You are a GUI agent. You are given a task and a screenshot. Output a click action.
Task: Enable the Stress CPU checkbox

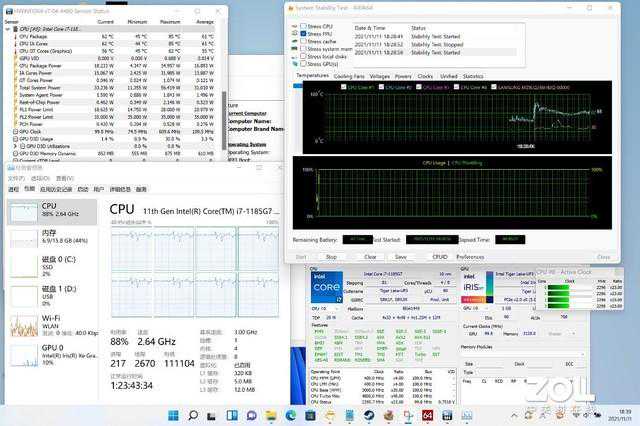303,26
